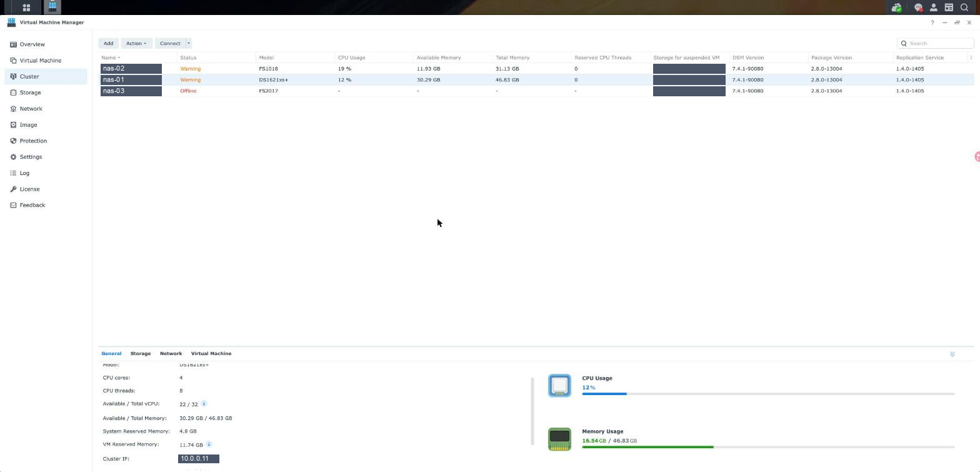The image size is (980, 472).
Task: Open the DSM Main Menu grid icon
Action: 26,8
